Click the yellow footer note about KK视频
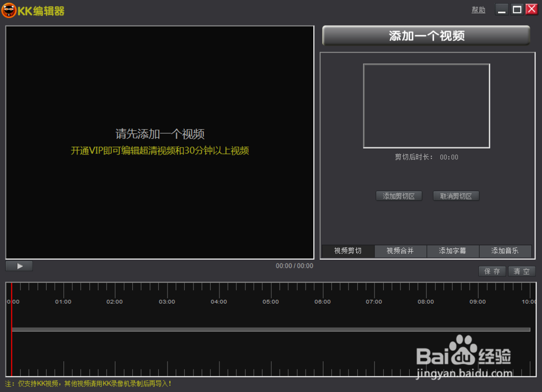 88,384
